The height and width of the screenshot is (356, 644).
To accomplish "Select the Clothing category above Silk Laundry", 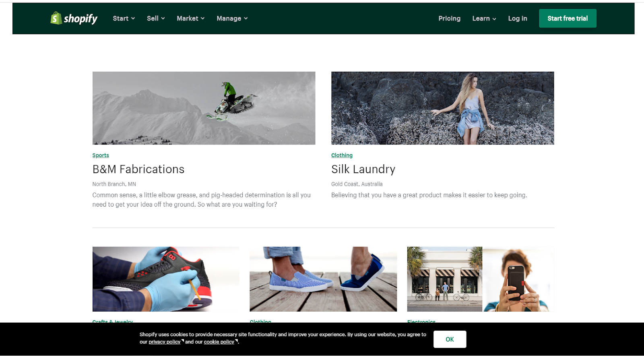I will point(342,155).
